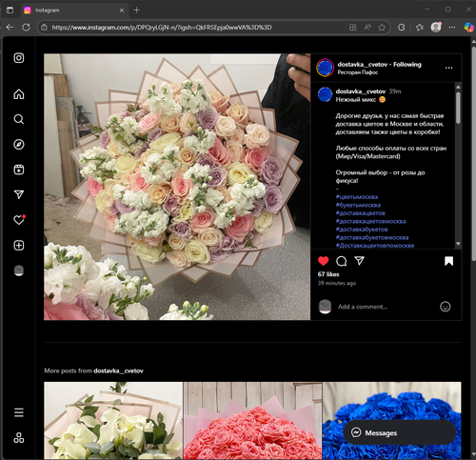Open split screen icon in address bar

pos(352,28)
